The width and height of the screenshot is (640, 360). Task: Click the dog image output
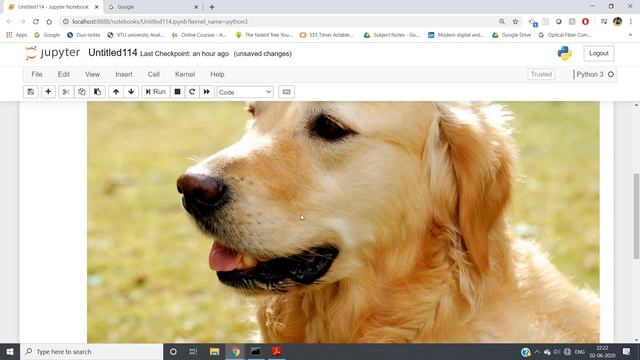pyautogui.click(x=343, y=222)
